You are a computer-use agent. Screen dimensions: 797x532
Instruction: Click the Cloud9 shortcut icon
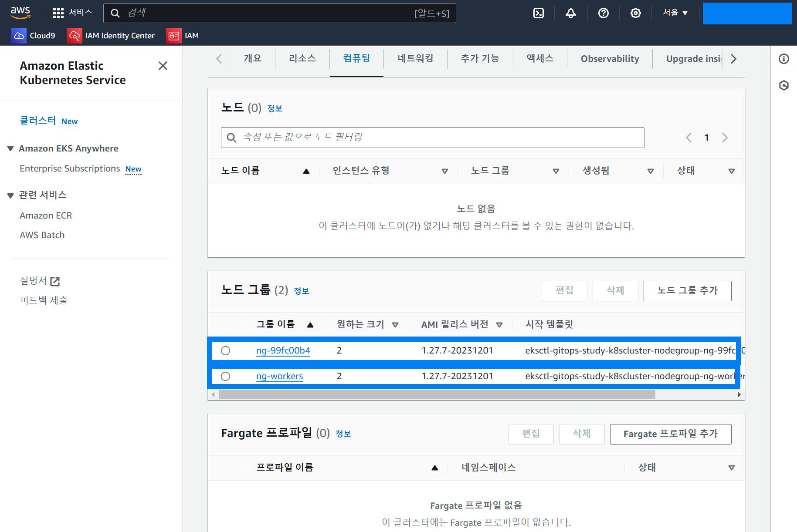point(19,36)
